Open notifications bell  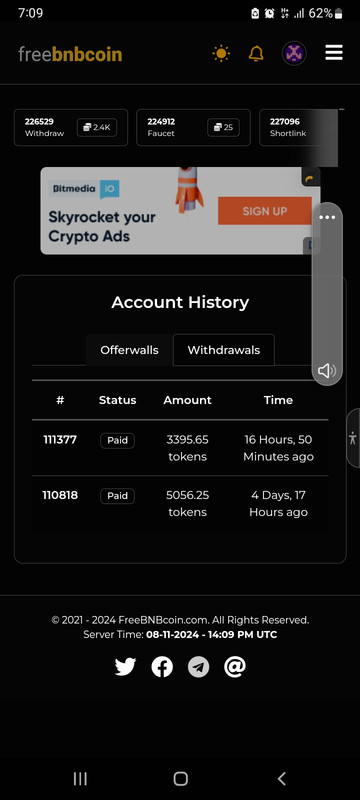click(x=256, y=53)
